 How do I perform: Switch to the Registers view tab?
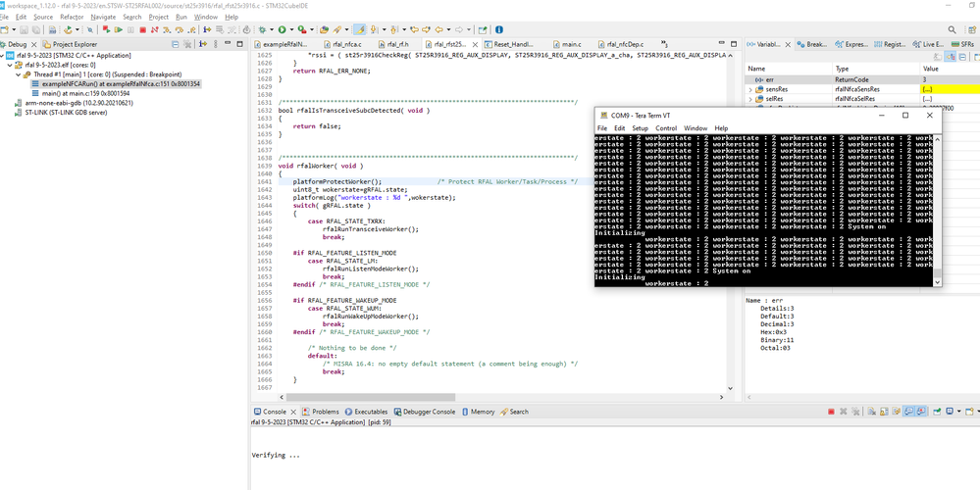tap(890, 44)
